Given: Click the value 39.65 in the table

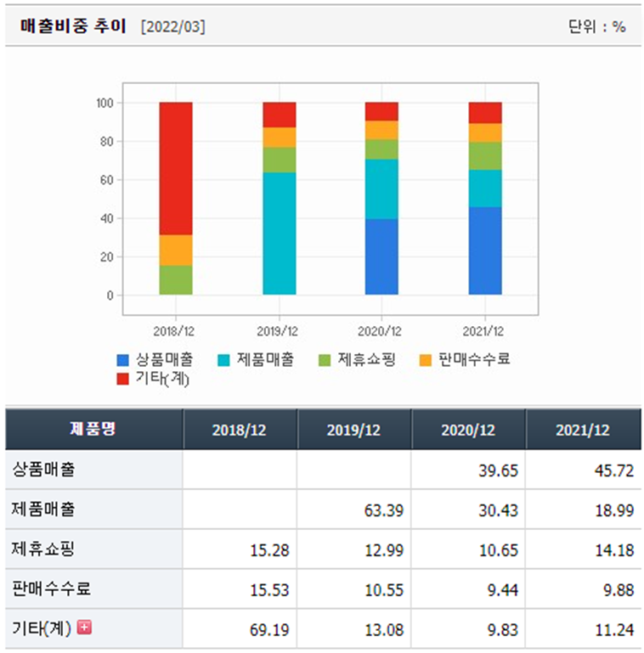Looking at the screenshot, I should click(x=498, y=471).
